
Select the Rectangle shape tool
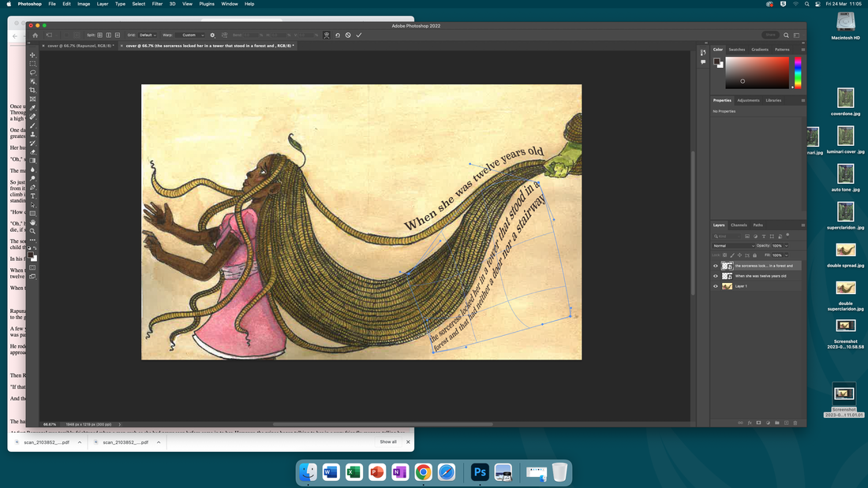(x=32, y=214)
